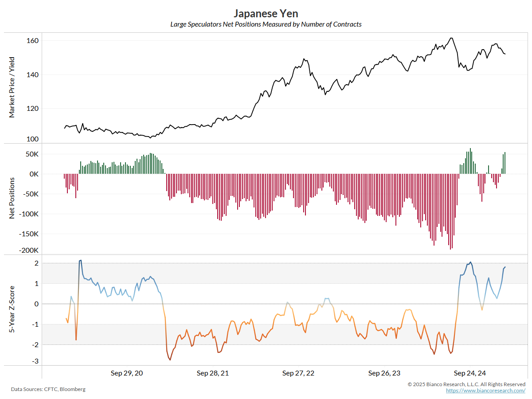Screen dimensions: 532x399
Task: Click the -100K tick on Net Positions axis
Action: [x=29, y=214]
